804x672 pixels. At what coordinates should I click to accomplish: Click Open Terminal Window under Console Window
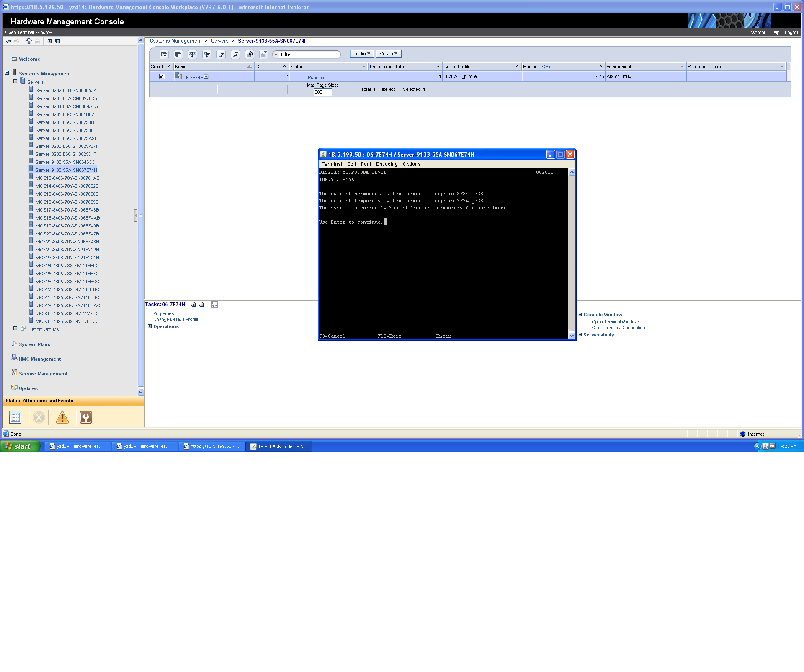coord(615,322)
